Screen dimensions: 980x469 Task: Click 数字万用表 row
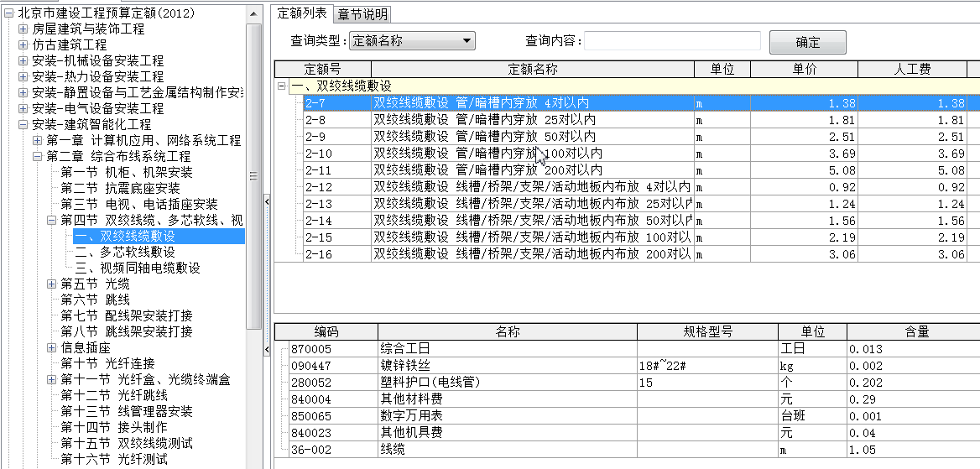(633, 416)
